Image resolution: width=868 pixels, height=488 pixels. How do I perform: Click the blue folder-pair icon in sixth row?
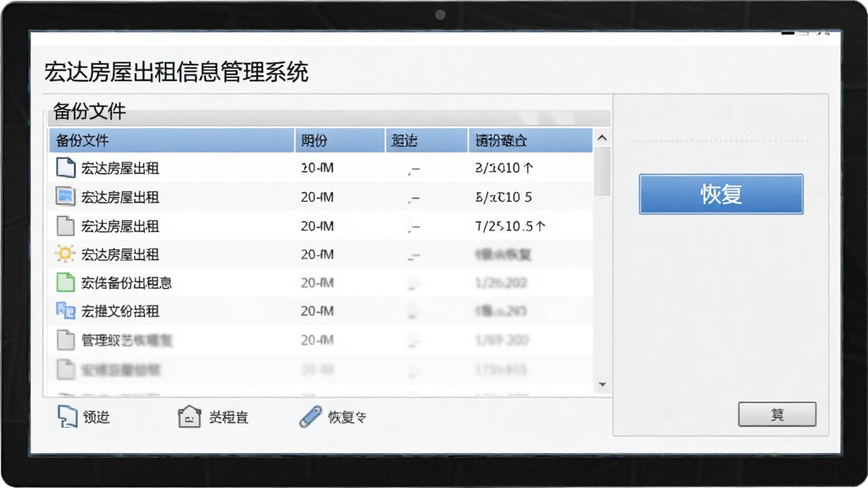tap(65, 310)
